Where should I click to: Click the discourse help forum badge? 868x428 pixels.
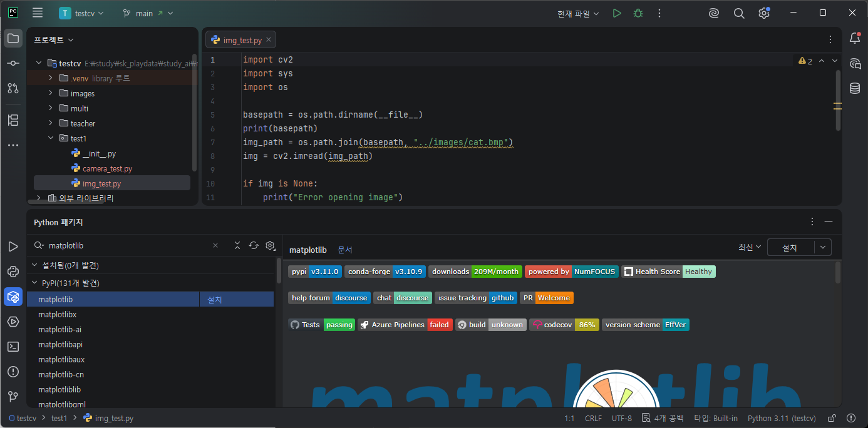(329, 298)
